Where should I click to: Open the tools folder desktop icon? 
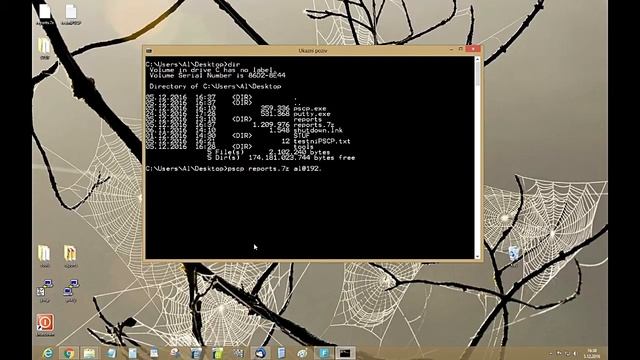[x=44, y=256]
